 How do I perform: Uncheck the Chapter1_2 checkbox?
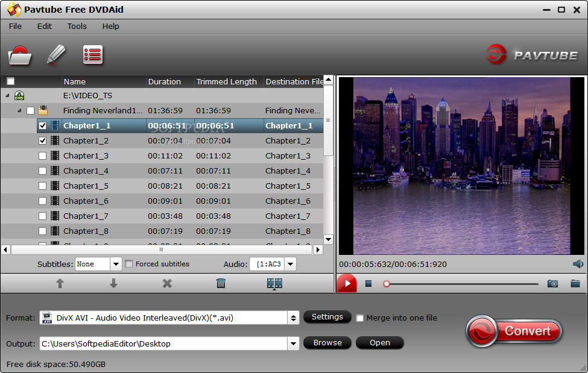coord(43,140)
